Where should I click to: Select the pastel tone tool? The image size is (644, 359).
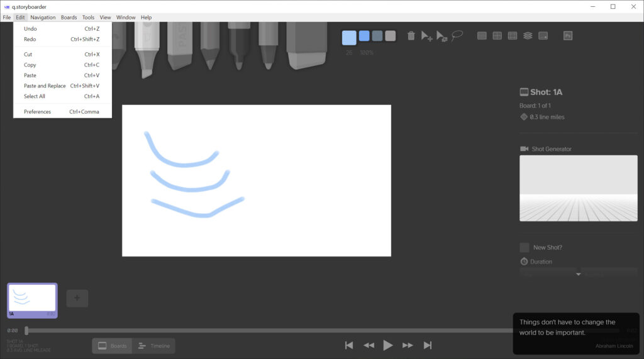coord(180,45)
